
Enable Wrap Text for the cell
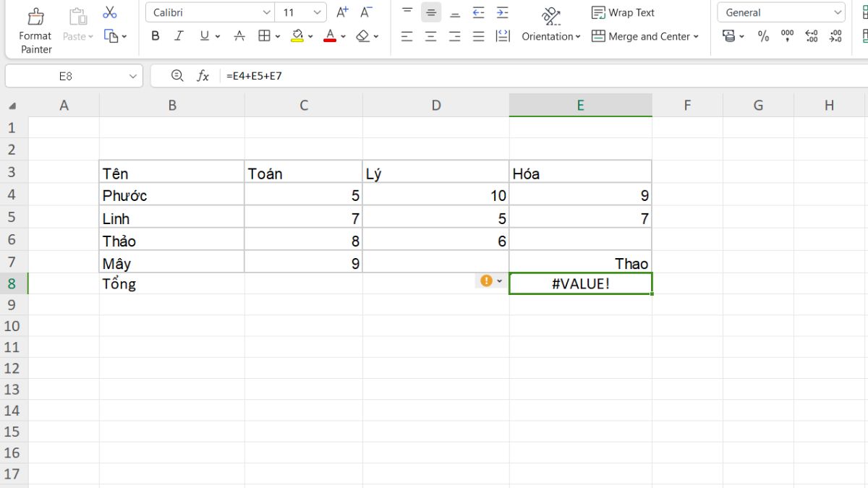(x=623, y=12)
